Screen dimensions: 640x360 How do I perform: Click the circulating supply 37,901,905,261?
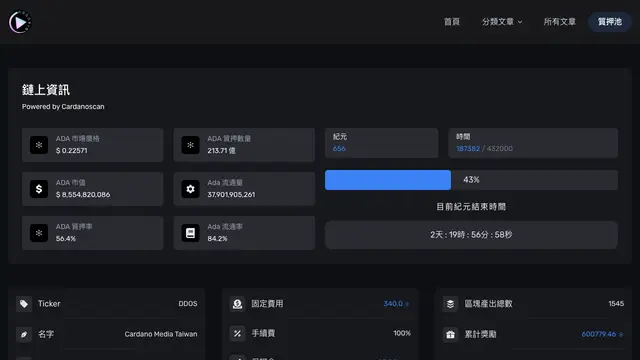pos(231,195)
